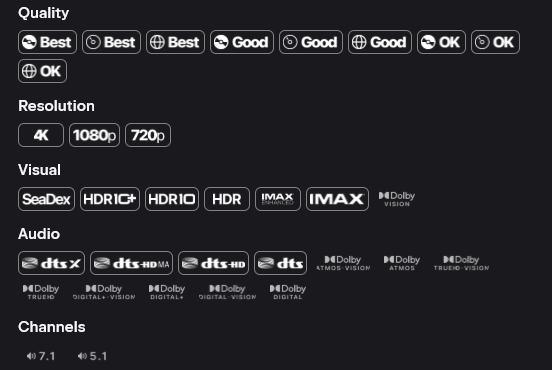Pick the DTS-HD MA audio badge

pos(131,263)
